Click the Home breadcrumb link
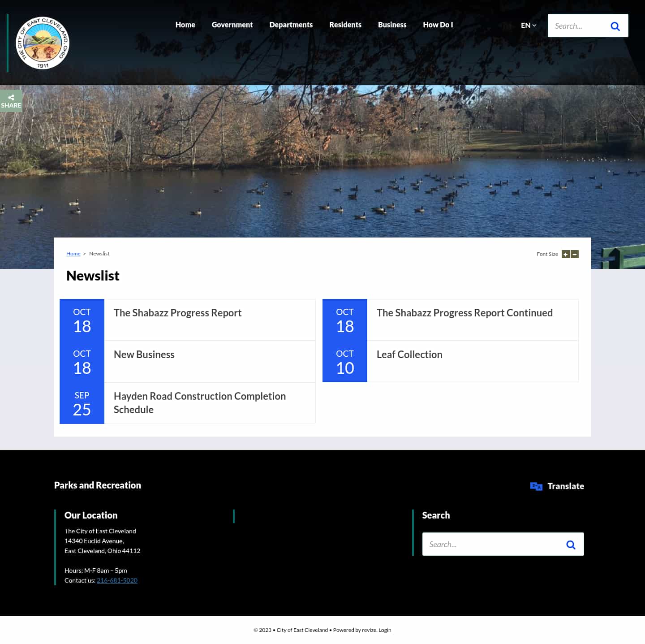The width and height of the screenshot is (645, 644). tap(73, 253)
